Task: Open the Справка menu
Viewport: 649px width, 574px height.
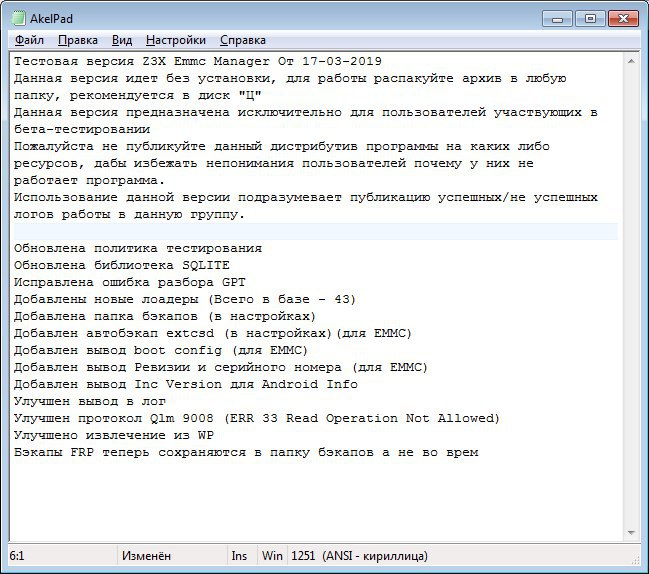Action: click(243, 40)
